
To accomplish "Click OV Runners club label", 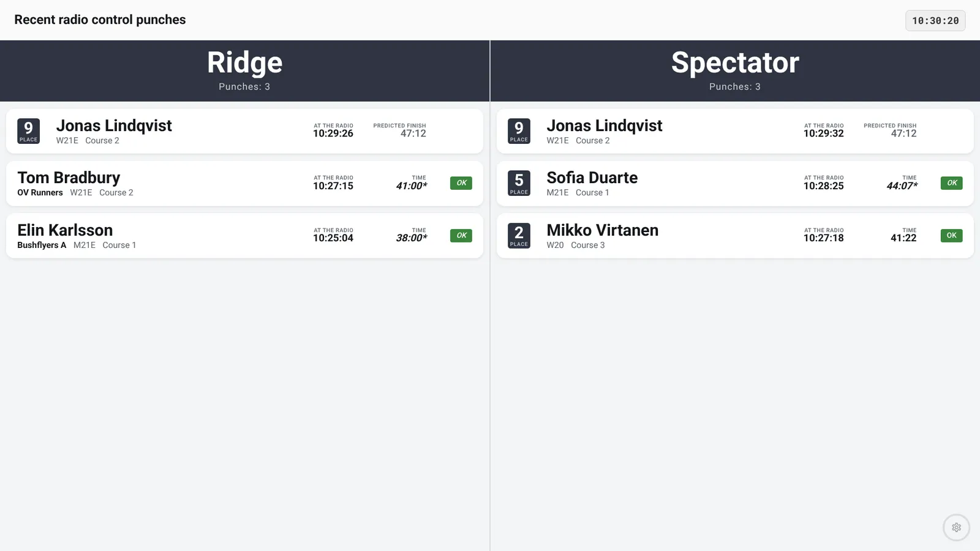I will tap(40, 192).
